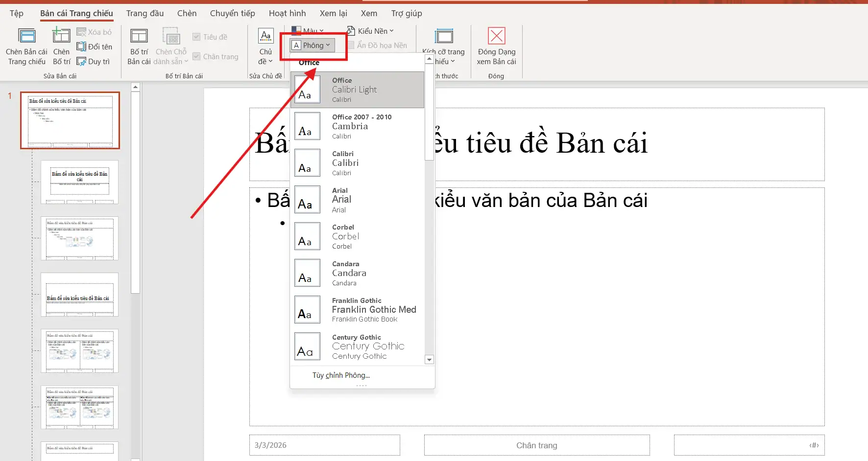
Task: Click Tùy chỉnh Phông at list bottom
Action: click(341, 375)
